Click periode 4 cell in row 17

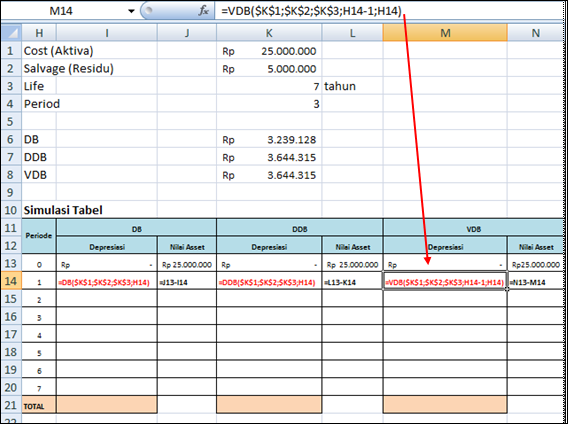click(39, 335)
